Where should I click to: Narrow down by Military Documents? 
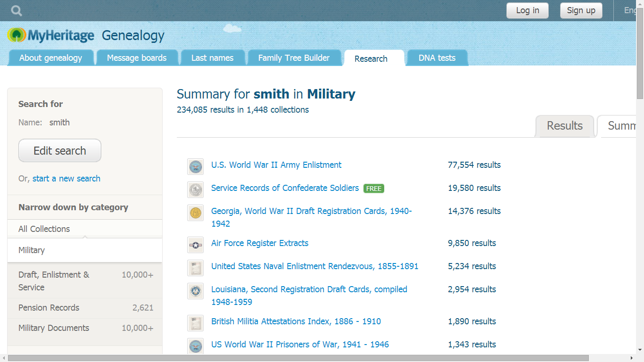pyautogui.click(x=85, y=328)
